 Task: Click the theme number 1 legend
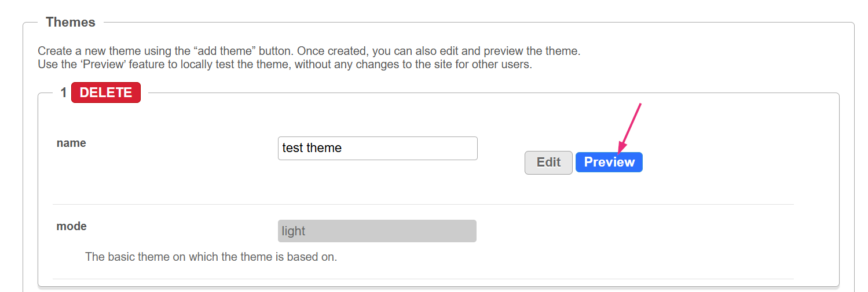click(x=64, y=93)
